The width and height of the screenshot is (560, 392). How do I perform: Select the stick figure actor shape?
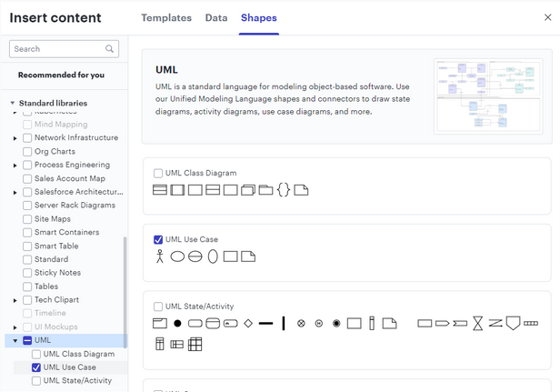point(159,256)
